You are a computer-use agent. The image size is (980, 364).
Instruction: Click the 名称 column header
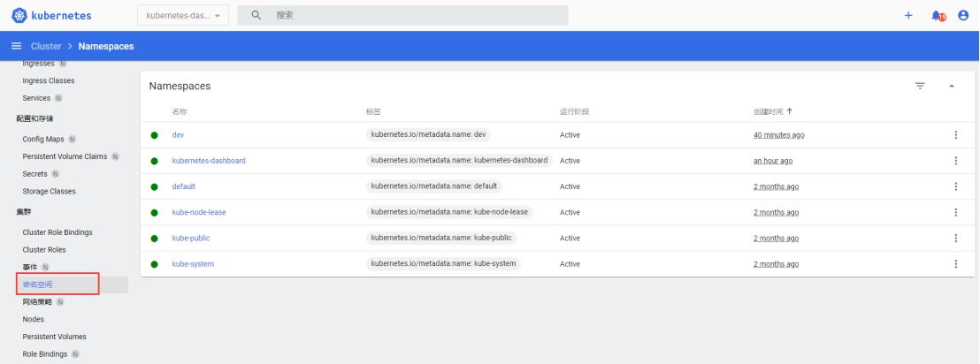[x=180, y=111]
